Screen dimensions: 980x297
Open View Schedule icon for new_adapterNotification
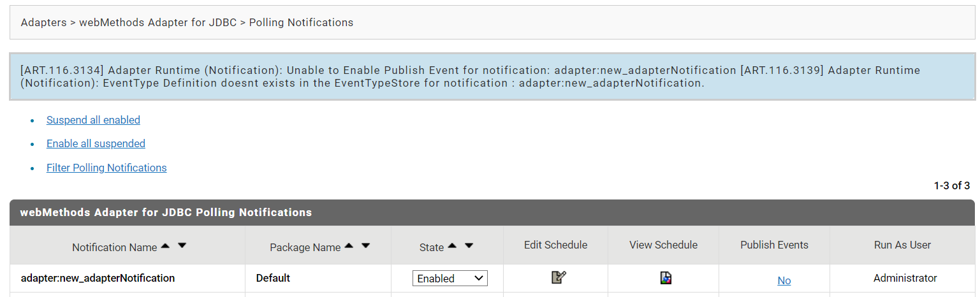(666, 278)
